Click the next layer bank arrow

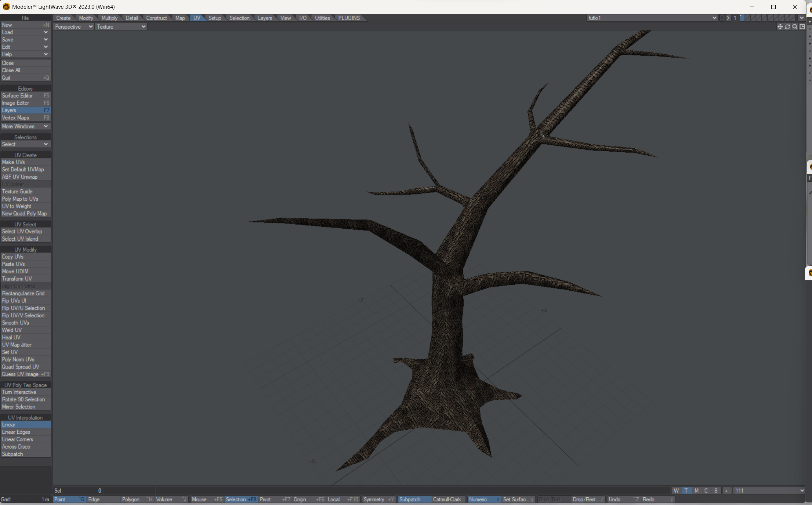click(728, 18)
